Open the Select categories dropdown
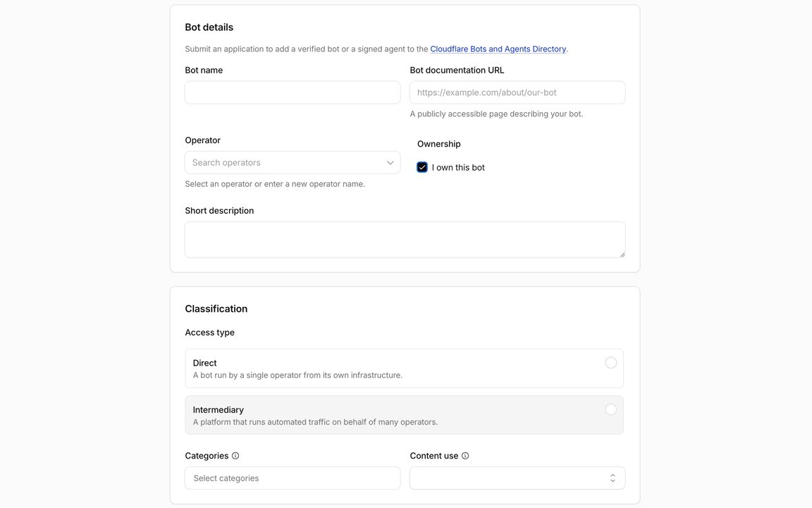The height and width of the screenshot is (508, 812). pyautogui.click(x=293, y=478)
